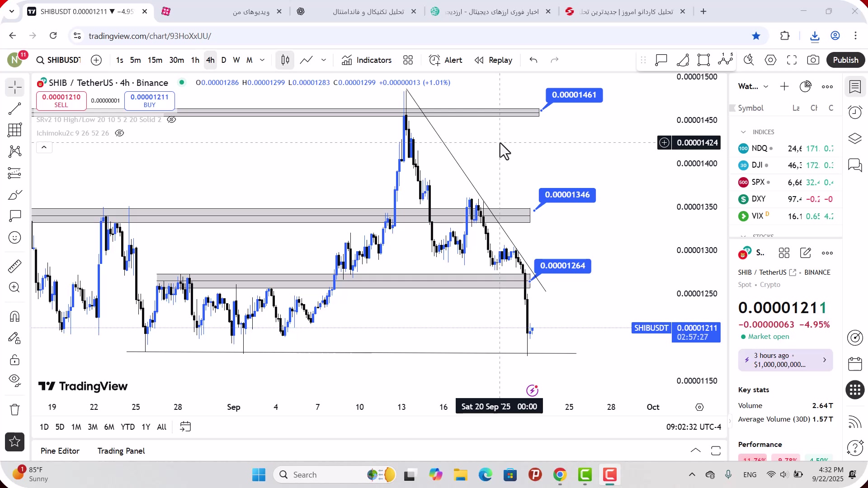Remove objects with the trash icon
Image resolution: width=868 pixels, height=488 pixels.
(x=15, y=410)
